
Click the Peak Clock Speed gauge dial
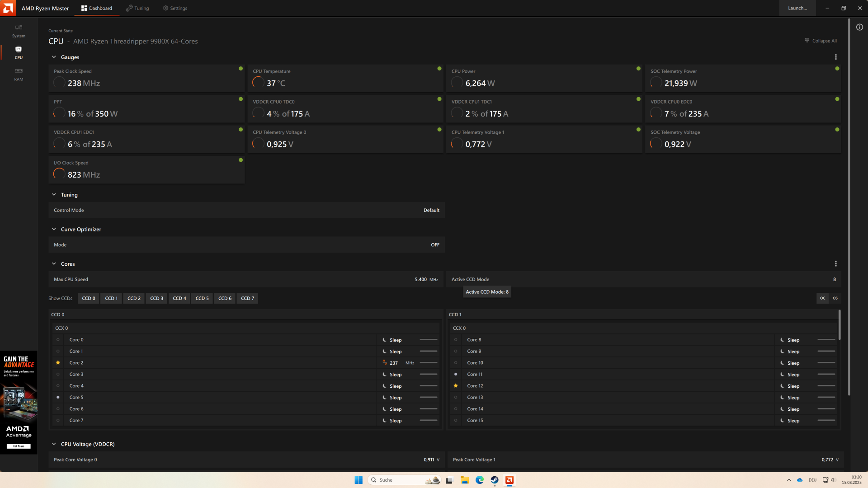(x=59, y=82)
